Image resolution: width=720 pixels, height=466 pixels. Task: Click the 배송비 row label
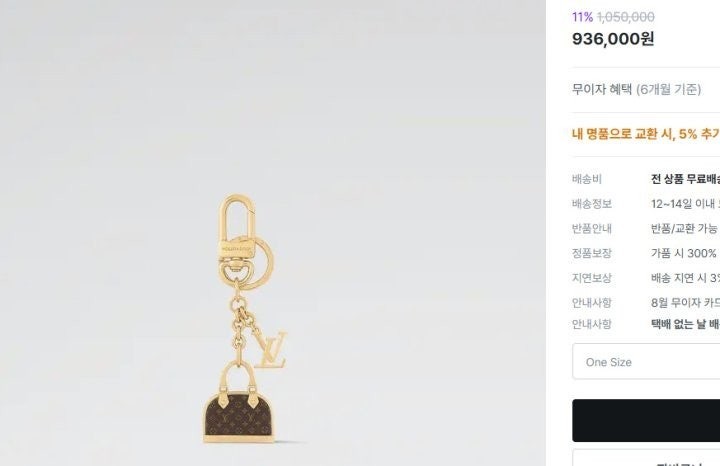coord(587,179)
